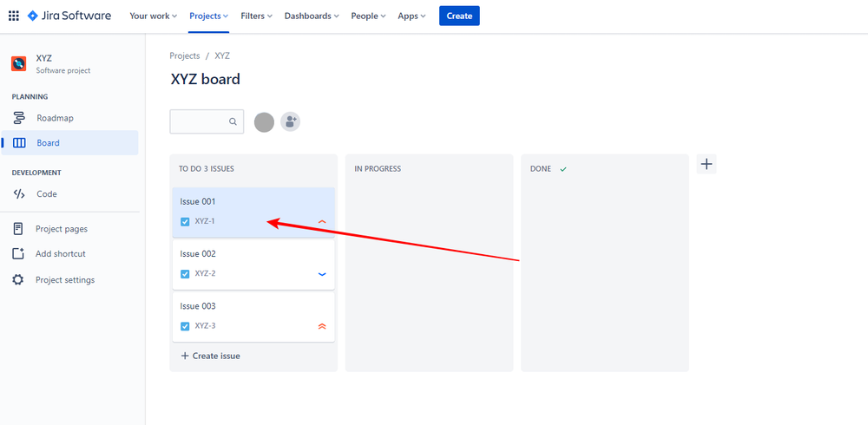Open the Issue 002 card
Viewport: 868px width, 425px height.
253,265
